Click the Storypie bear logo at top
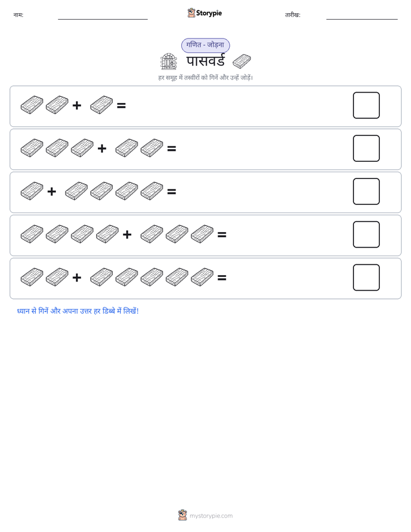The width and height of the screenshot is (411, 532). pos(191,13)
